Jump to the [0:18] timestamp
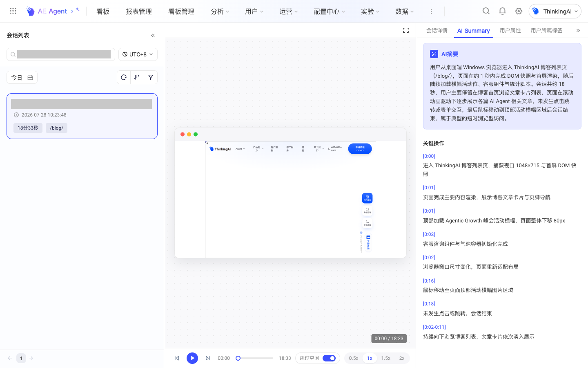588x368 pixels. [x=429, y=304]
